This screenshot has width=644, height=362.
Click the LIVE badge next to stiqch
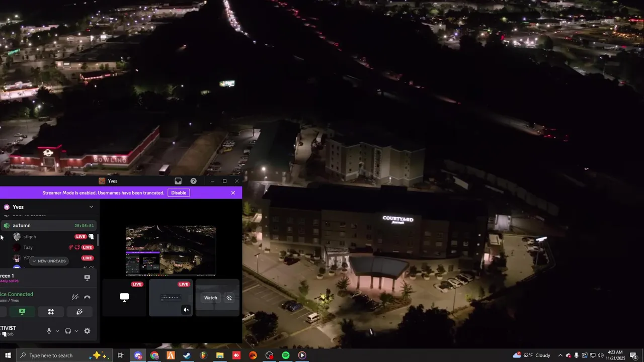click(80, 237)
